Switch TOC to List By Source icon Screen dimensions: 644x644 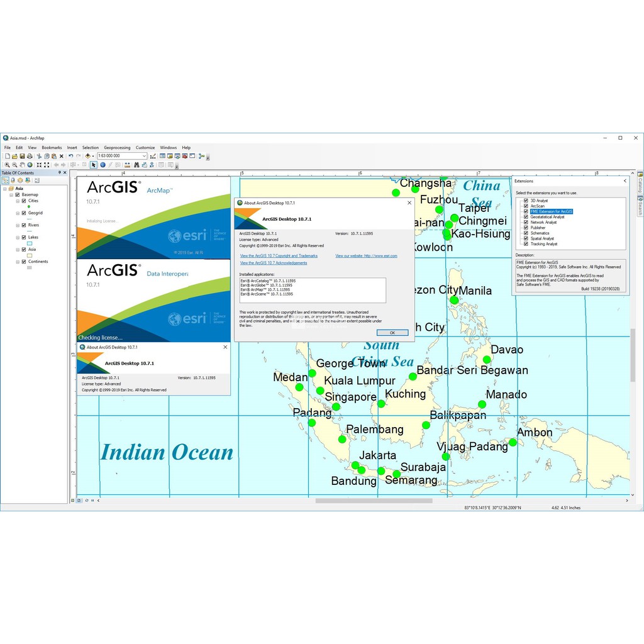point(13,180)
